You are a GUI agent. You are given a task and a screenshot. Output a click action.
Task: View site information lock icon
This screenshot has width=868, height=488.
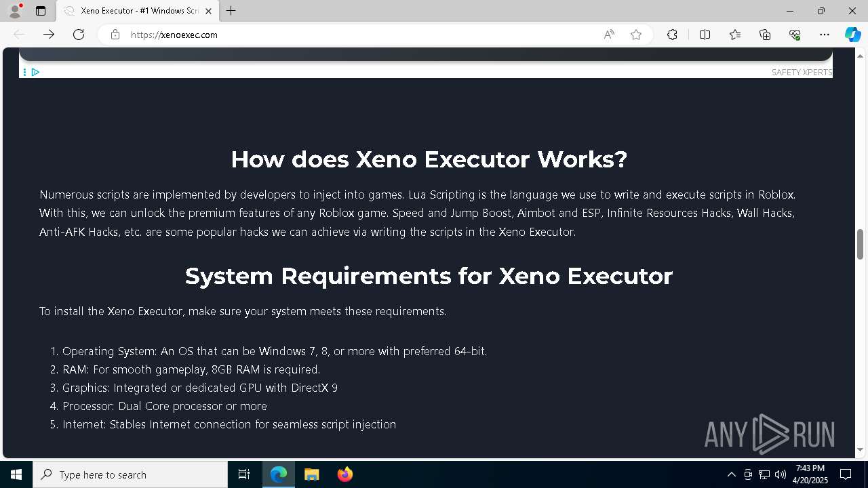[x=115, y=35]
